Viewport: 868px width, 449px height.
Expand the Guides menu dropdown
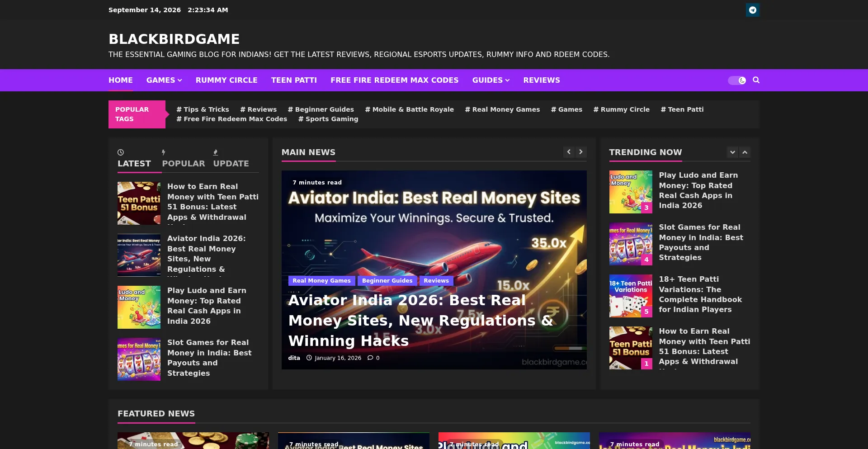(x=491, y=80)
